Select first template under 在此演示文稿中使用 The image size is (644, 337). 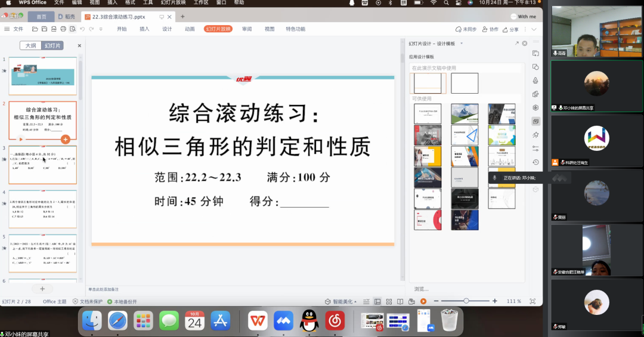click(x=428, y=84)
